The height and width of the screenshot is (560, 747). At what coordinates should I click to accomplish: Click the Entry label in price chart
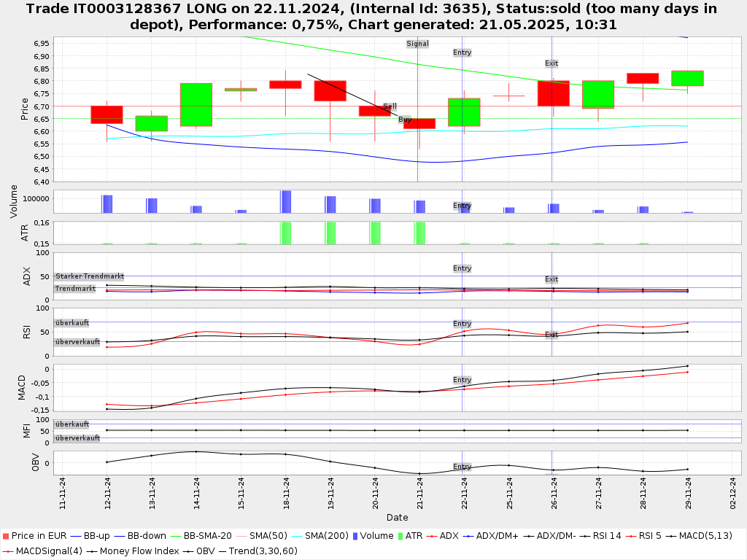click(x=462, y=52)
